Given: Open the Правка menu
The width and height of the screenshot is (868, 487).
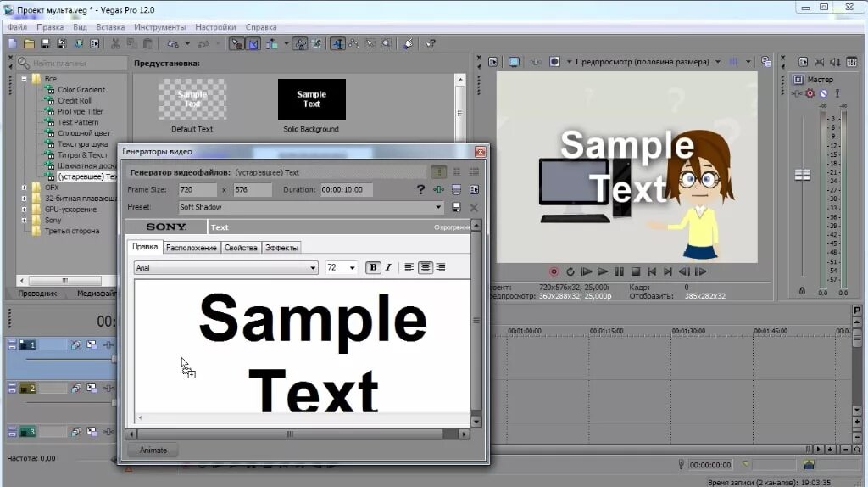Looking at the screenshot, I should click(50, 26).
